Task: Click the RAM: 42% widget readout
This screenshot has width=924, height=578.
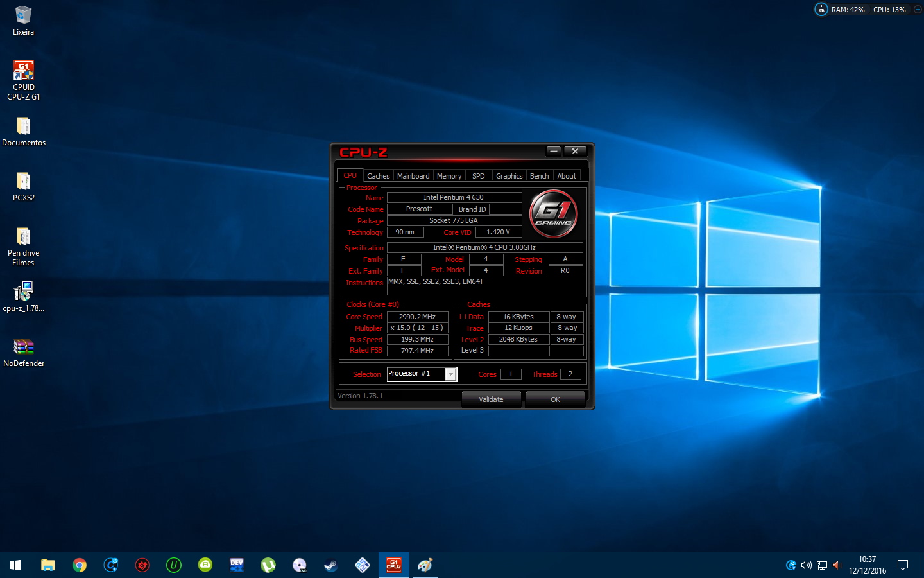Action: tap(848, 10)
